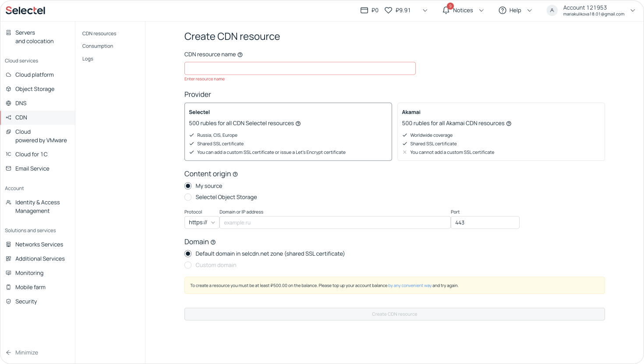The height and width of the screenshot is (364, 644).
Task: Click the Networks Services icon
Action: 8,244
